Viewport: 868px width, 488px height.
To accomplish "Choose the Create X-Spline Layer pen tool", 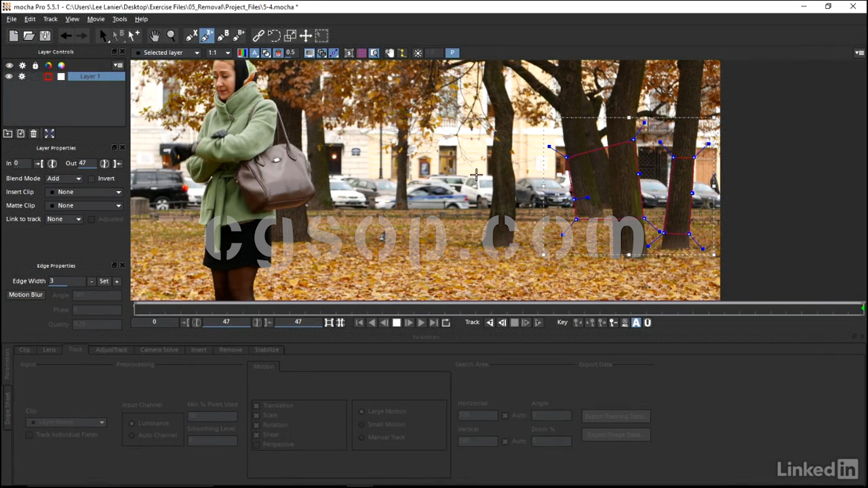I will point(192,36).
